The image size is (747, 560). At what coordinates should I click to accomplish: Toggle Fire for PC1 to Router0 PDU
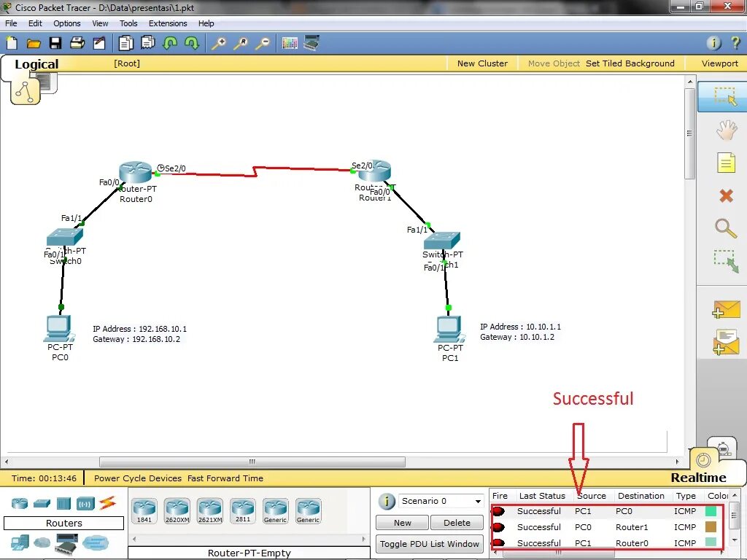[498, 542]
